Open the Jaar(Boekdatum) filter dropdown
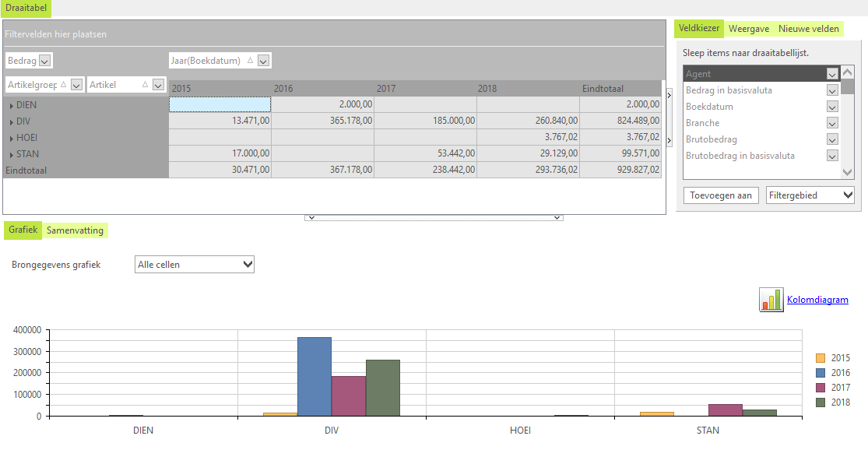The height and width of the screenshot is (450, 868). coord(263,61)
